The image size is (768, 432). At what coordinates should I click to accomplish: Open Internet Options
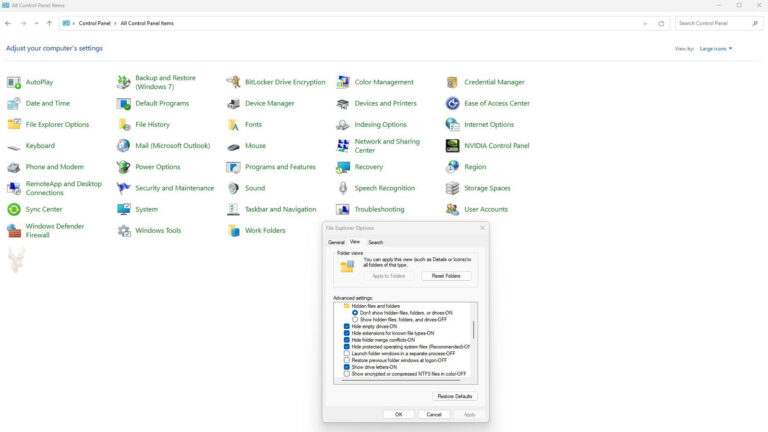tap(480, 124)
